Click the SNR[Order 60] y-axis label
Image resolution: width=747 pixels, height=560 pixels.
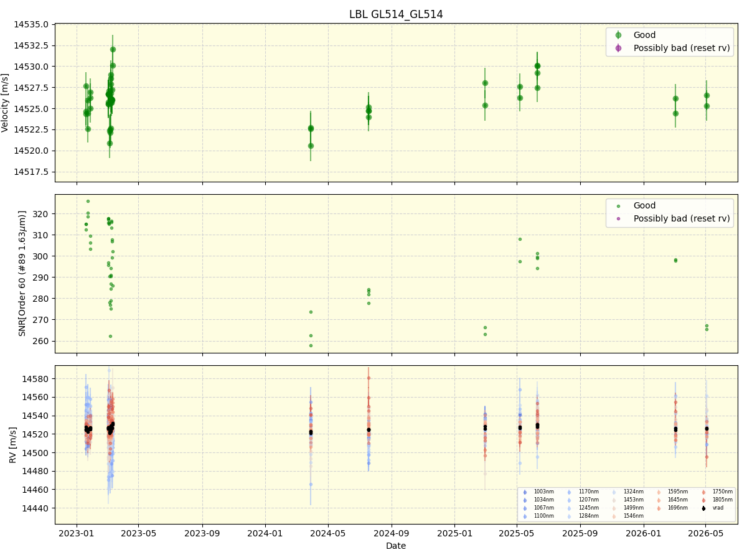(22, 274)
